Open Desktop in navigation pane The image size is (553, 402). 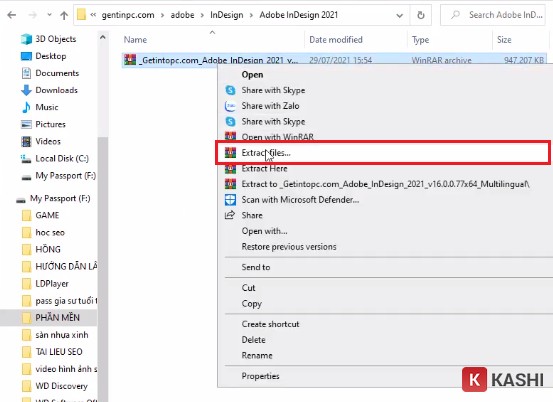coord(51,56)
